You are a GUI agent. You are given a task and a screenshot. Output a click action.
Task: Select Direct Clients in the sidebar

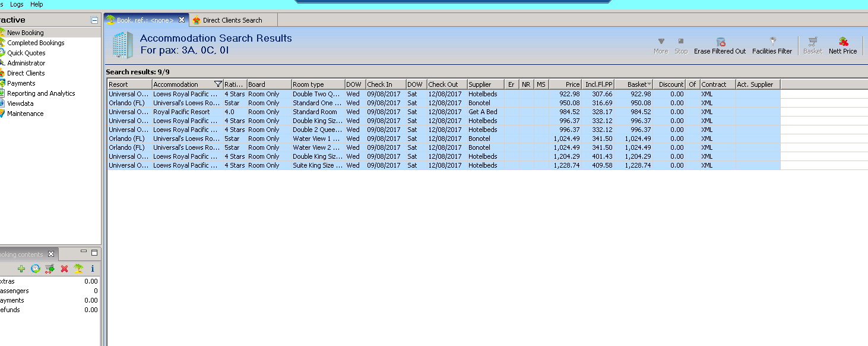[26, 73]
